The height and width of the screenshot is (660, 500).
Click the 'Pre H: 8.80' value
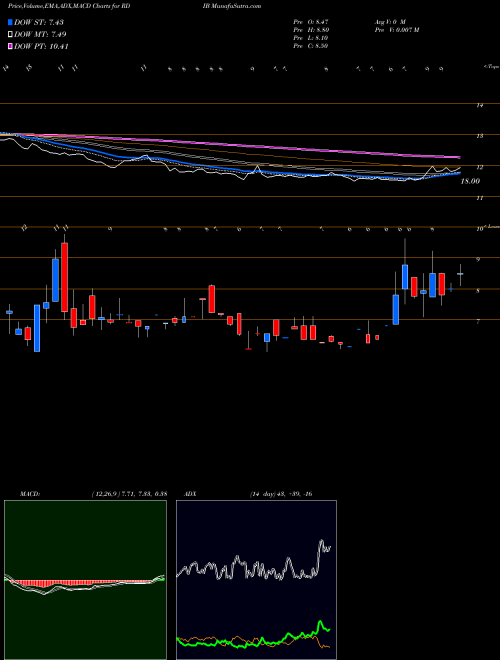[x=311, y=30]
